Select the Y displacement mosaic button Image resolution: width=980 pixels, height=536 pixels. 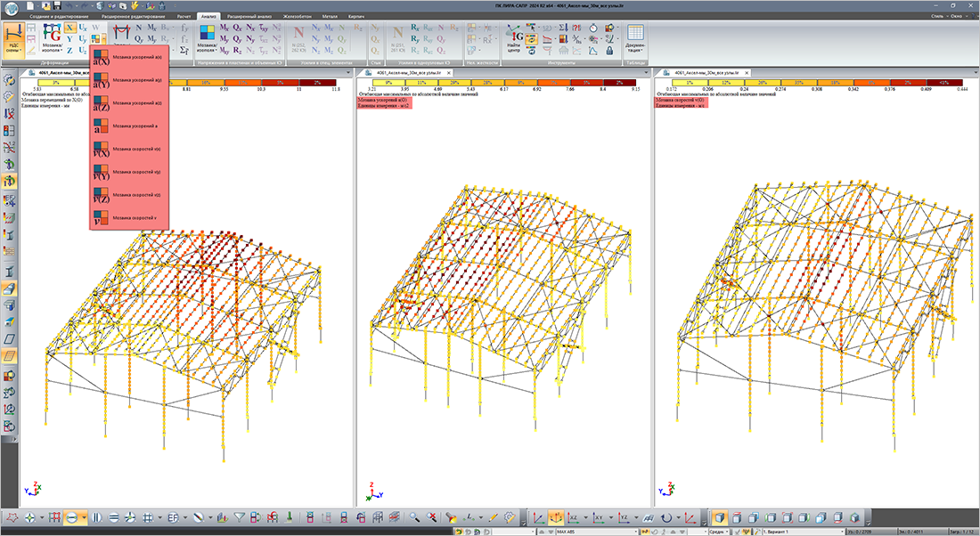tap(70, 39)
